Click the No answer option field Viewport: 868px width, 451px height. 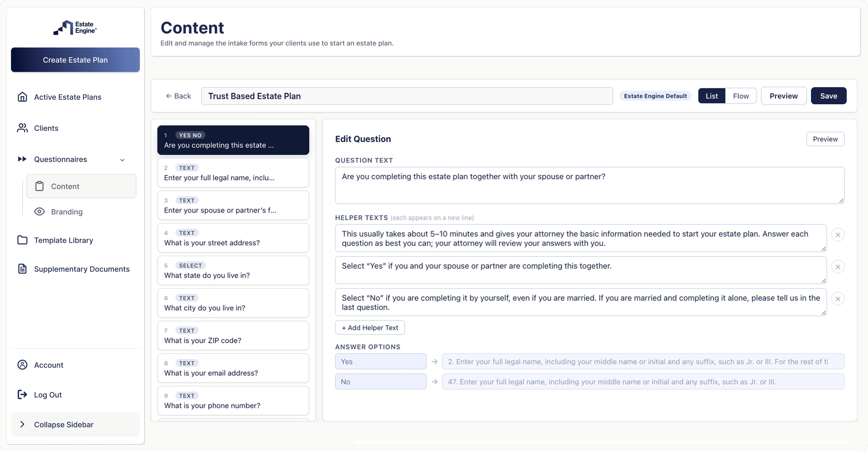[381, 382]
